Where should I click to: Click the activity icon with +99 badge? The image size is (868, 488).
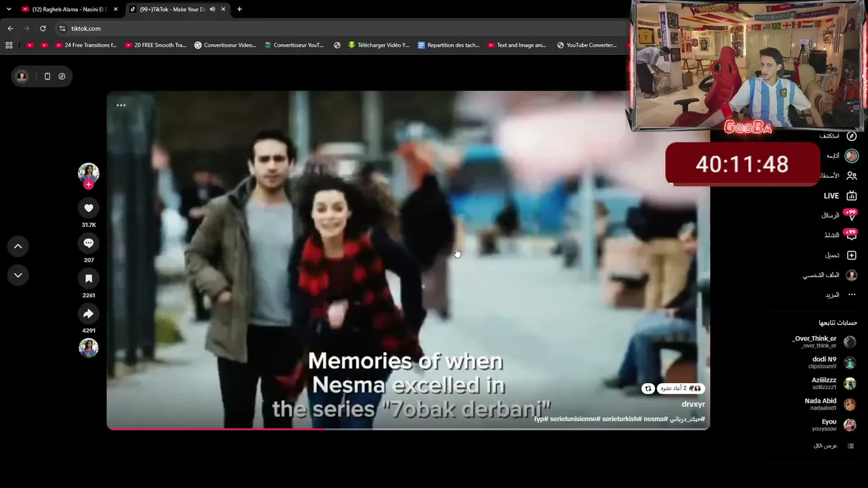pos(851,235)
